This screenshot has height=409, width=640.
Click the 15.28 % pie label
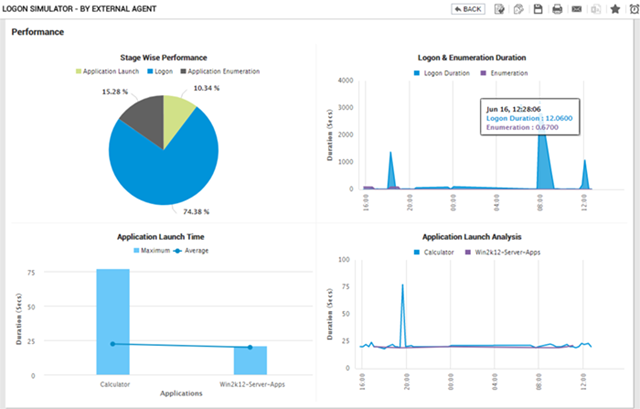pos(115,92)
